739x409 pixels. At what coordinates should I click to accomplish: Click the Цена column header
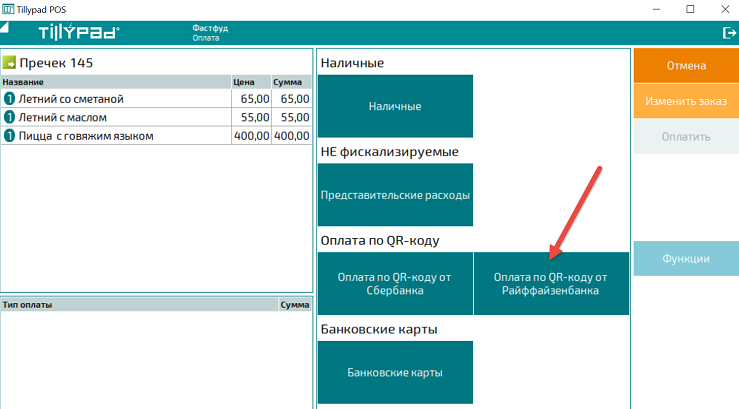[249, 83]
